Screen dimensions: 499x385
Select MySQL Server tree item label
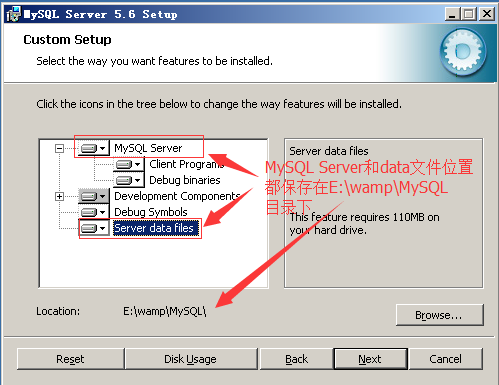tap(148, 148)
